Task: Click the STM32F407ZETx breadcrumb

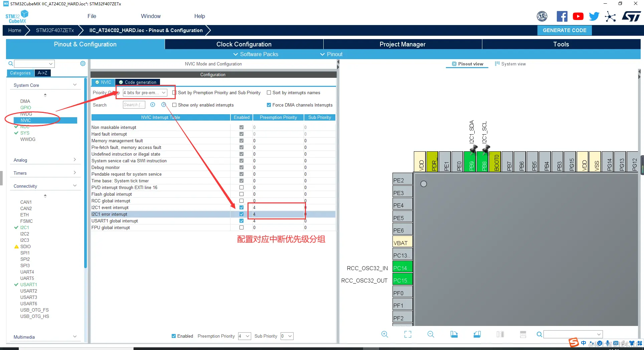Action: click(55, 30)
